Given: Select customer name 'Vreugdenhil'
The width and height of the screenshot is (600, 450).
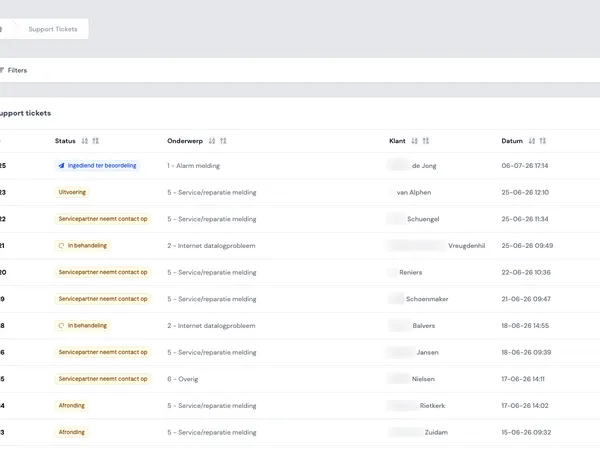Looking at the screenshot, I should coord(466,246).
